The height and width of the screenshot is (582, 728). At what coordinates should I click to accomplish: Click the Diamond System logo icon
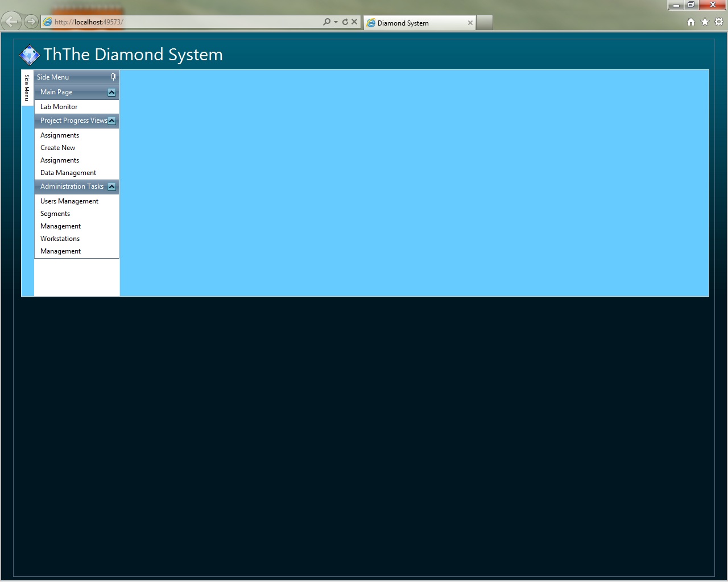pos(30,55)
